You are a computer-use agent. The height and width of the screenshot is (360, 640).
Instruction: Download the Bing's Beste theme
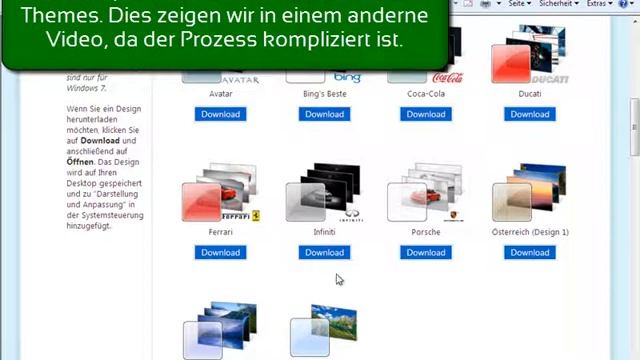pyautogui.click(x=324, y=114)
